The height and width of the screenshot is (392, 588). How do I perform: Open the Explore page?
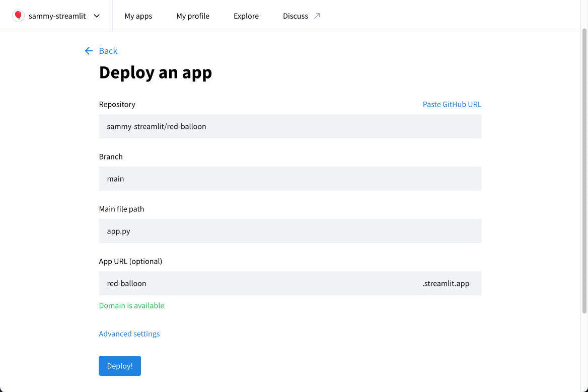pyautogui.click(x=246, y=16)
